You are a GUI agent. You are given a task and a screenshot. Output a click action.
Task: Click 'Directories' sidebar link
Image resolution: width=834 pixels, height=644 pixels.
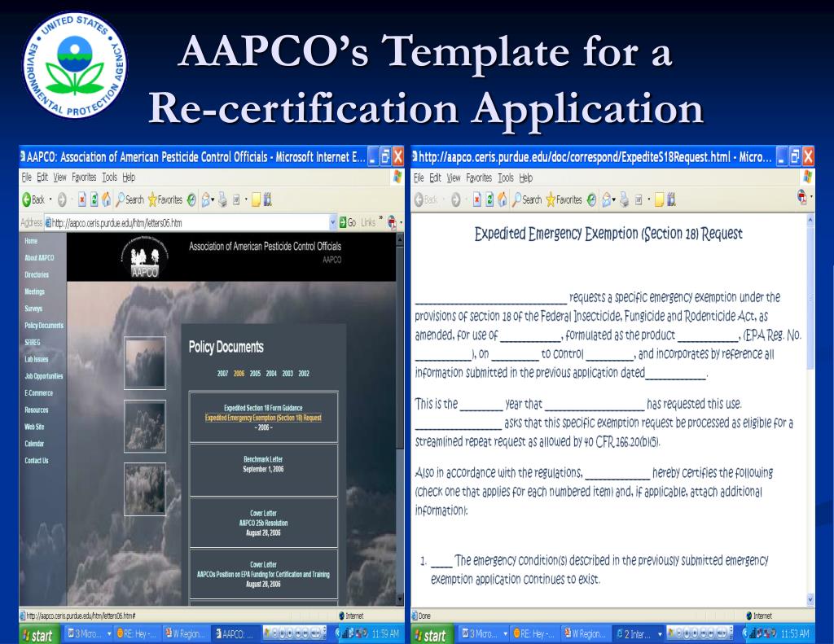36,275
